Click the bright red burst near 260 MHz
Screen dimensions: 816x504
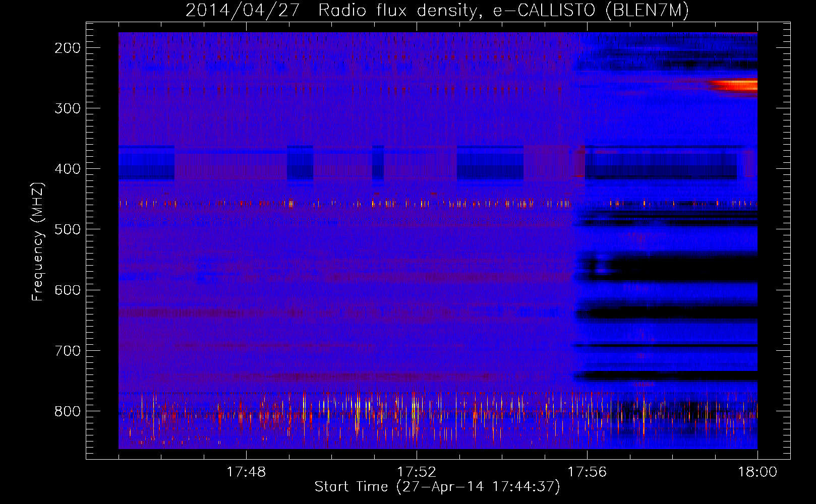(734, 85)
